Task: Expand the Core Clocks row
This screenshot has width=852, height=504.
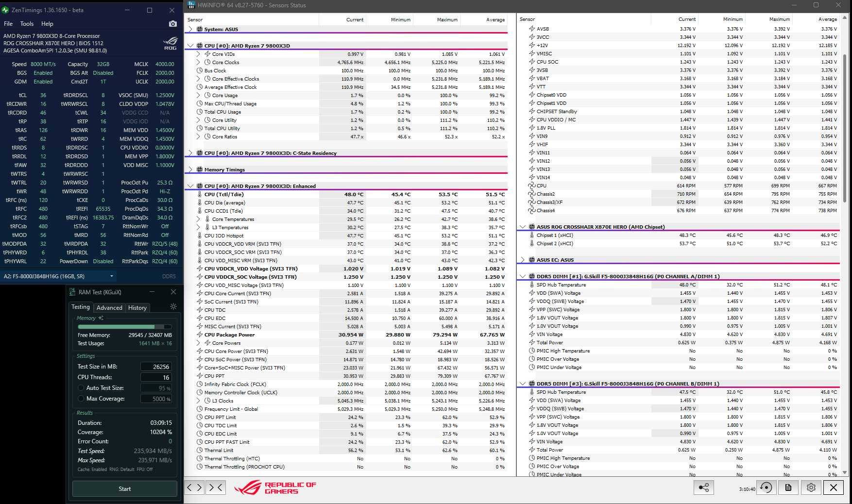Action: coord(198,62)
